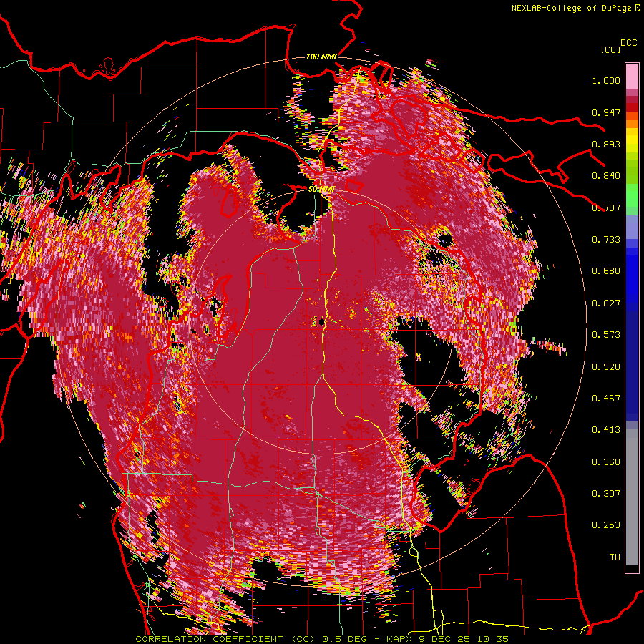This screenshot has width=644, height=644.
Task: Select the 0.253 legend value
Action: 606,525
